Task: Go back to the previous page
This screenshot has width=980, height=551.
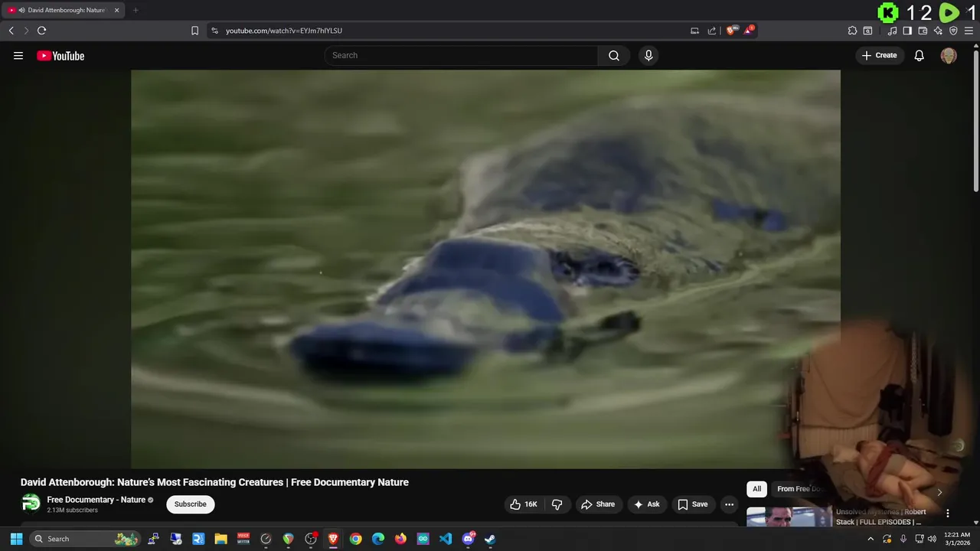Action: tap(11, 31)
